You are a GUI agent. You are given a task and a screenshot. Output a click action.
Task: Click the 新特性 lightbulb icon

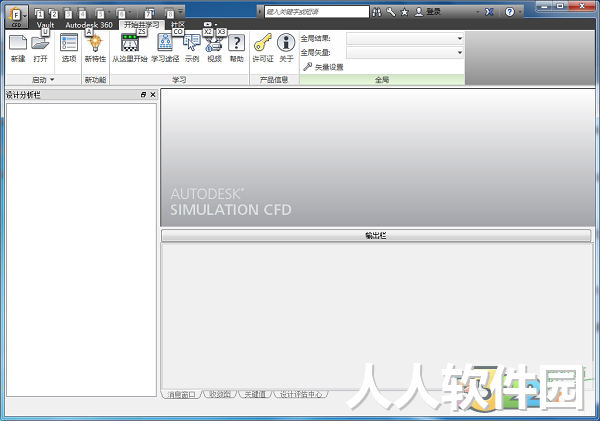[x=95, y=43]
